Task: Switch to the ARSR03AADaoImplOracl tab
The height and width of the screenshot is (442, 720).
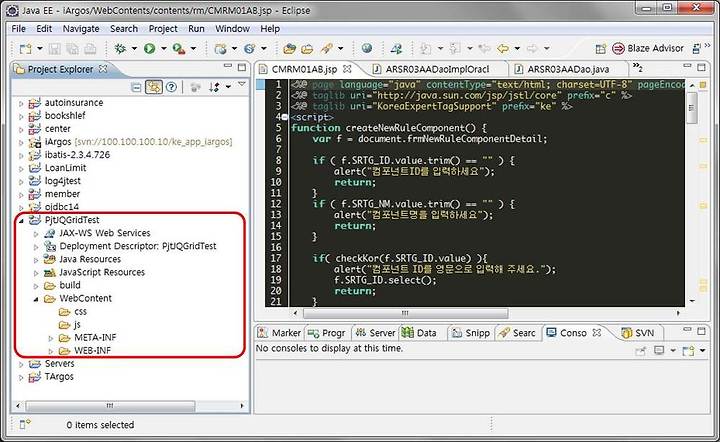Action: [437, 69]
